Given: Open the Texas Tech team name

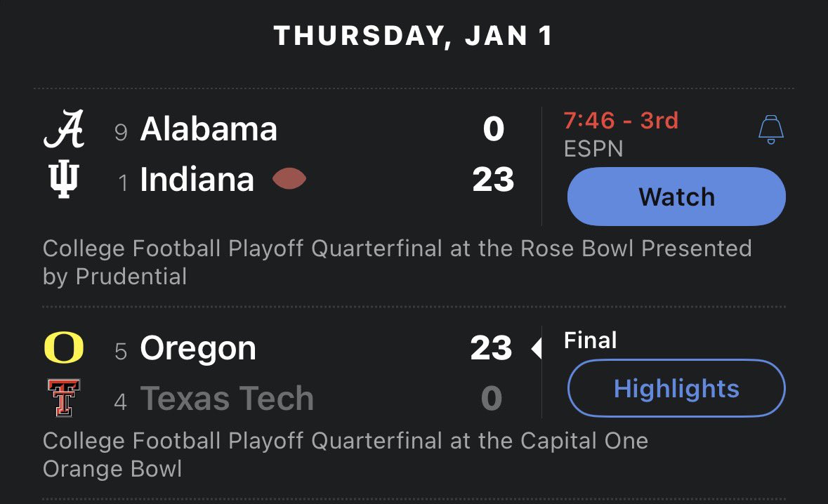Looking at the screenshot, I should (x=227, y=399).
